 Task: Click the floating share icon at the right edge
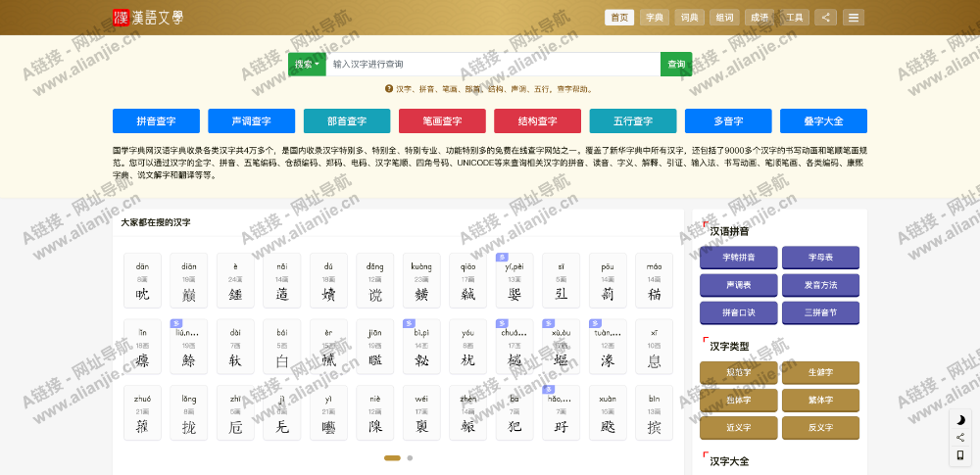pyautogui.click(x=960, y=438)
